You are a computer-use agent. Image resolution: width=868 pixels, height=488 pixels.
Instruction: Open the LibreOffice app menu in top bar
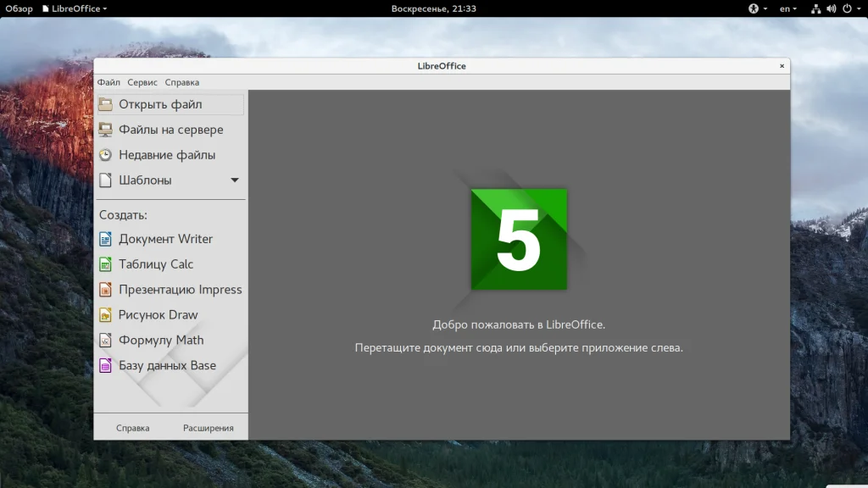(75, 8)
